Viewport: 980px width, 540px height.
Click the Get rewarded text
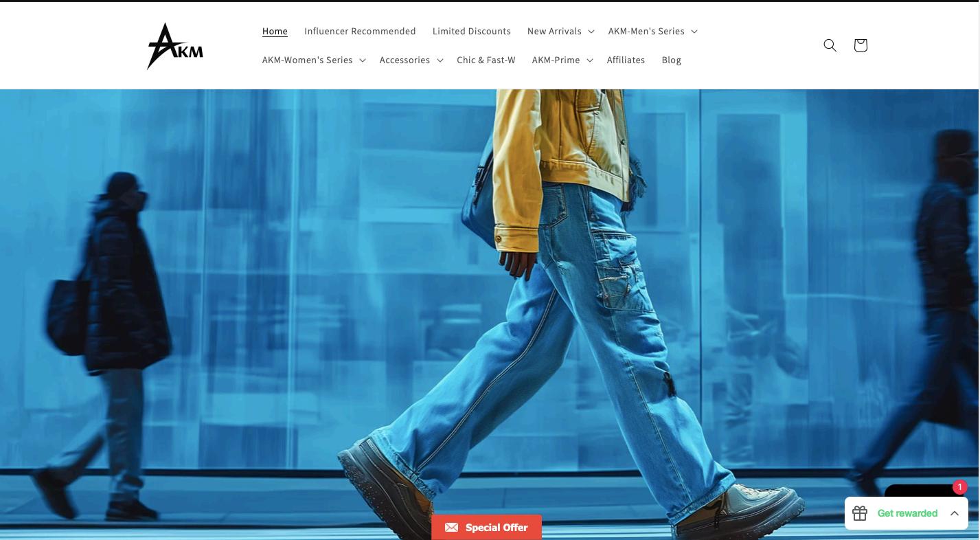tap(907, 513)
